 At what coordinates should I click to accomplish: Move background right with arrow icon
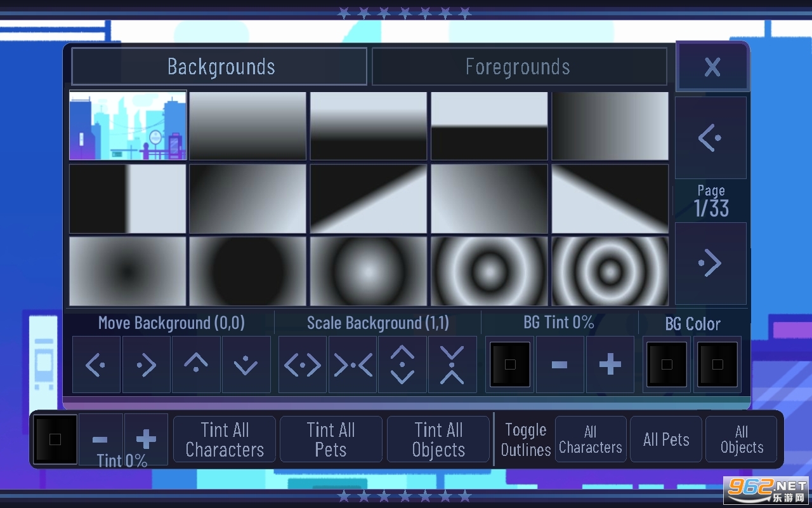[x=146, y=364]
